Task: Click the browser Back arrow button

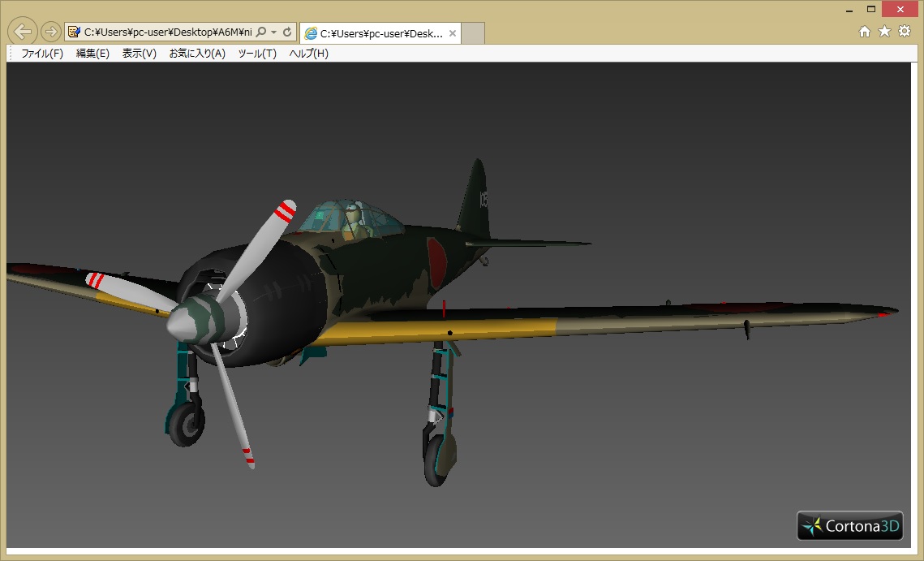Action: (24, 32)
